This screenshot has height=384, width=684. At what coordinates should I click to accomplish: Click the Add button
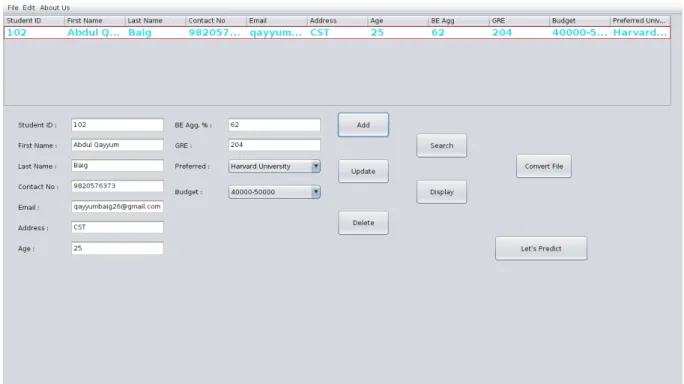[363, 125]
